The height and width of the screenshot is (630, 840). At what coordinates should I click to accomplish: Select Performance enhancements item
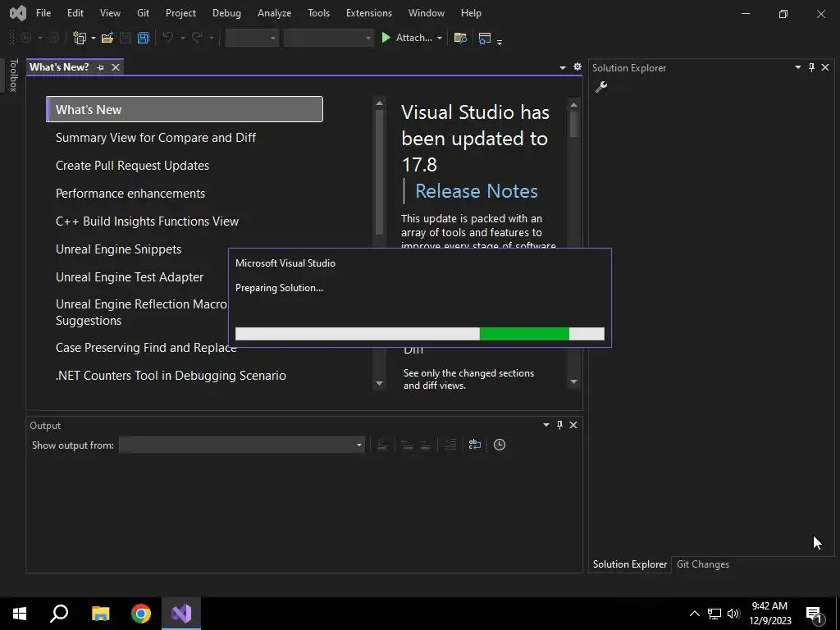[130, 194]
